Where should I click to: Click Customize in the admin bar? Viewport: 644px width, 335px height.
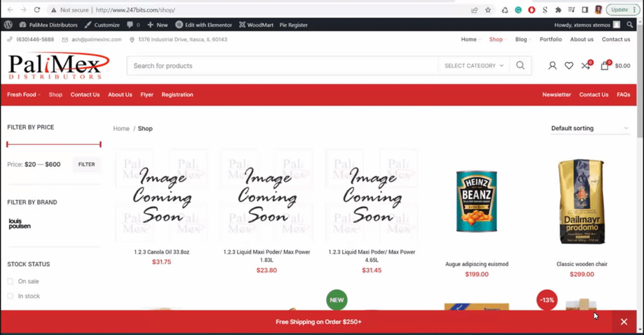(x=102, y=24)
